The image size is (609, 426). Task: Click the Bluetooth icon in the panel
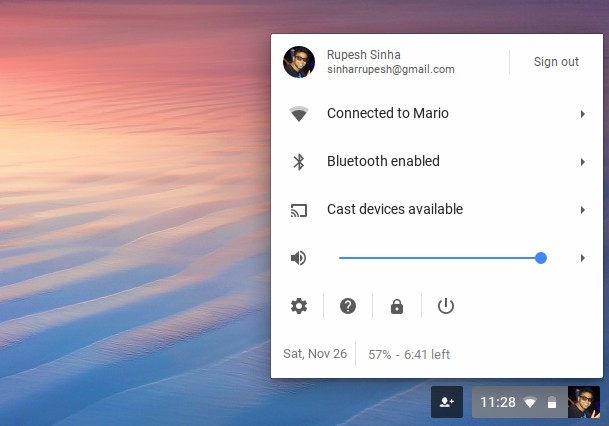(299, 162)
